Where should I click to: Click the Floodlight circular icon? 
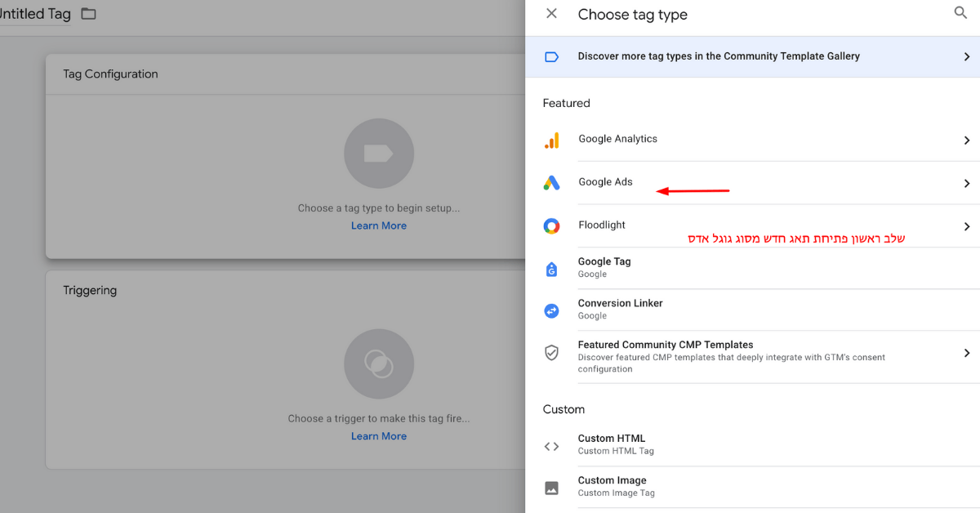tap(552, 226)
